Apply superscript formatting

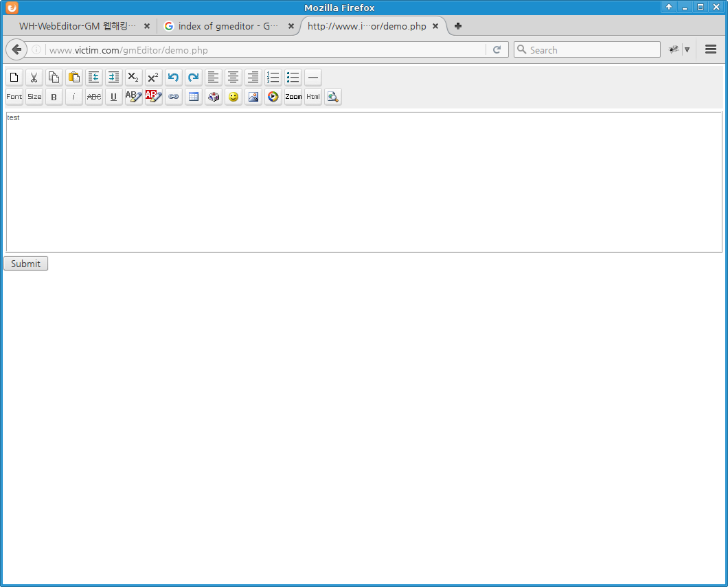[154, 77]
